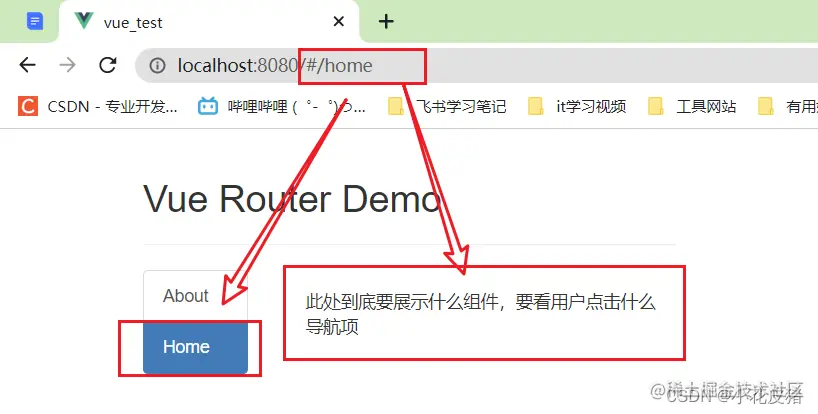The height and width of the screenshot is (414, 818).
Task: Open a new tab with plus icon
Action: coord(386,21)
